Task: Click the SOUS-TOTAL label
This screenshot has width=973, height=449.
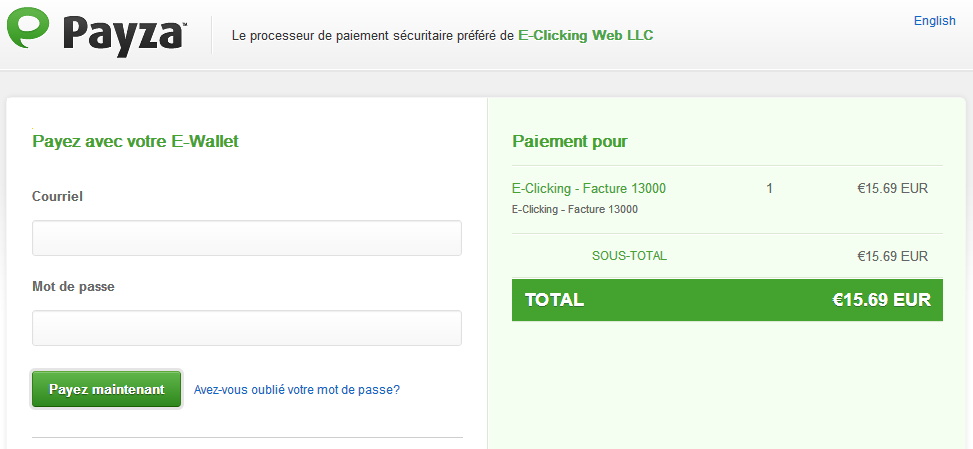Action: point(629,256)
